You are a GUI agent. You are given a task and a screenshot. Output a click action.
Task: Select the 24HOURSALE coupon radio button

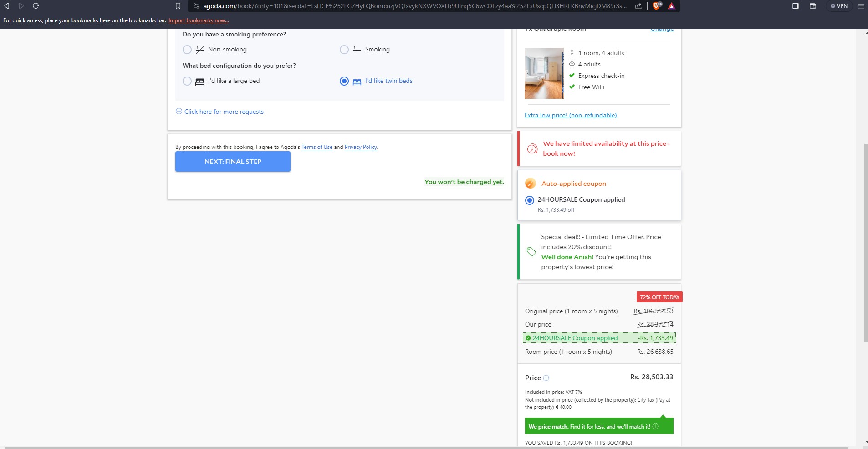530,200
